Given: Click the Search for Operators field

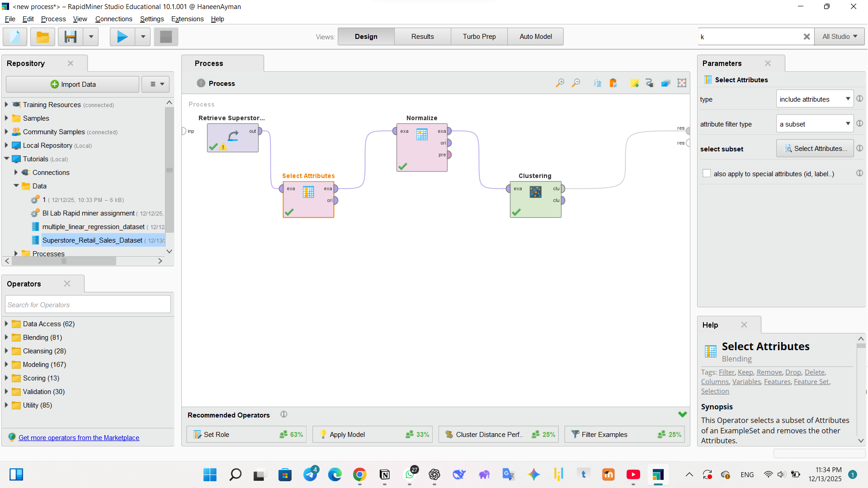Looking at the screenshot, I should coord(88,305).
